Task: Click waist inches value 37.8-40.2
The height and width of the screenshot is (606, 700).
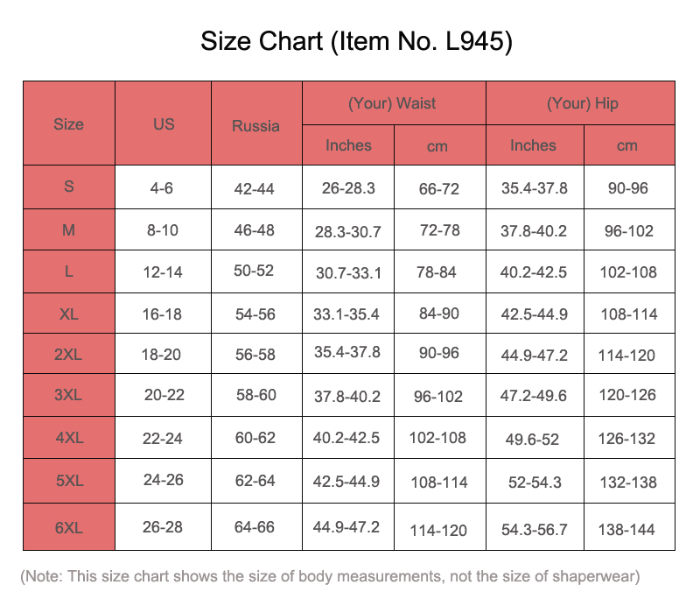Action: (x=347, y=397)
